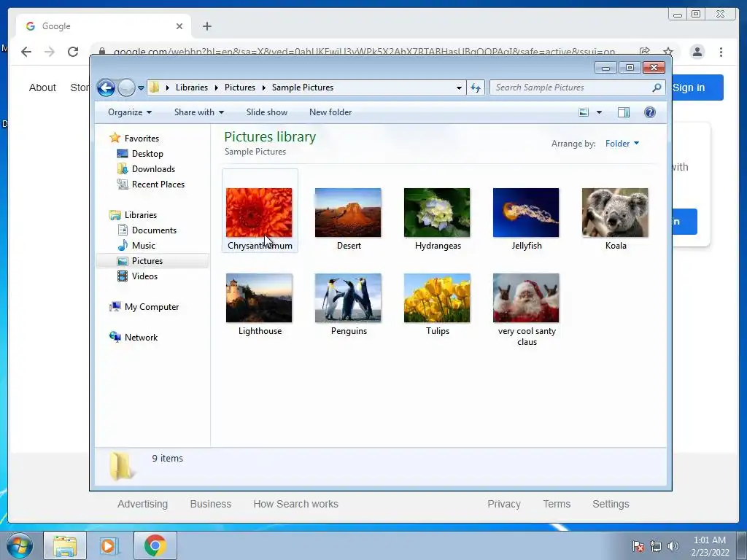
Task: Select the Hydrangeas picture
Action: 437,213
